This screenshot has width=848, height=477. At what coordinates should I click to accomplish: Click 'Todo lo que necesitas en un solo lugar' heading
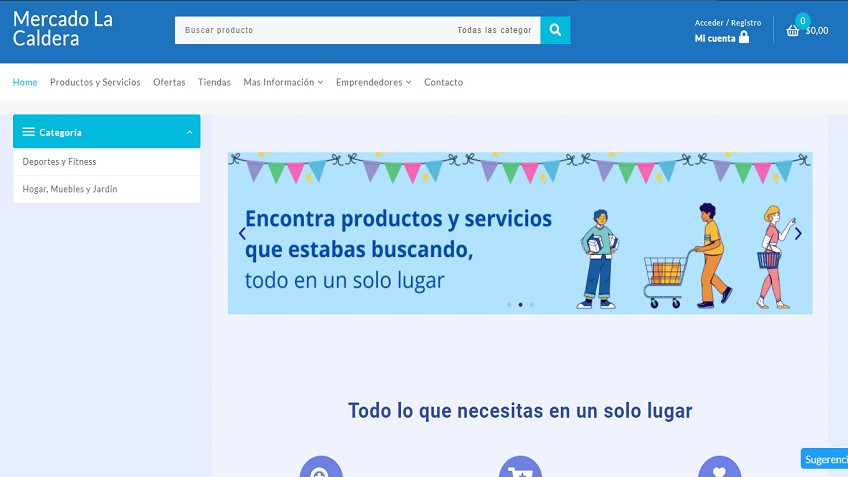coord(520,411)
